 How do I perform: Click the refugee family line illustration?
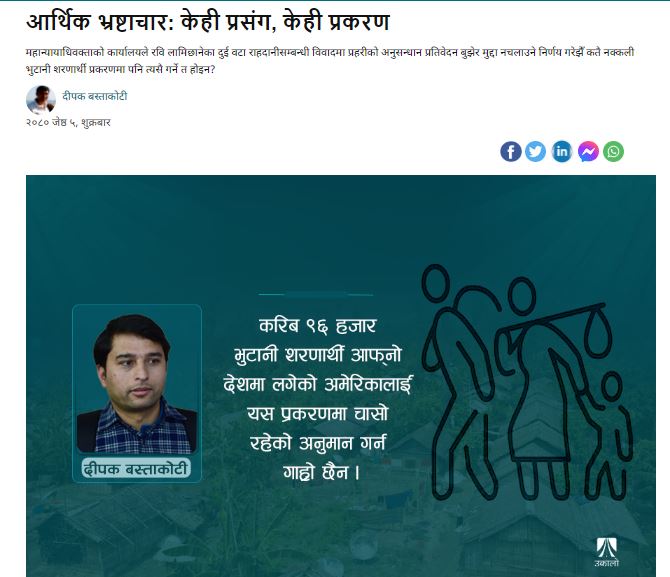pos(528,383)
